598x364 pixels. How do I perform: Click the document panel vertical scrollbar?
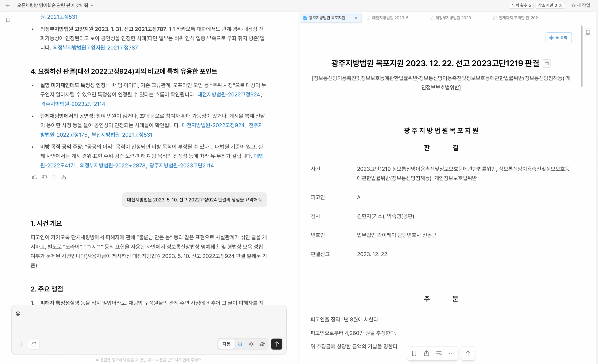coord(582,56)
